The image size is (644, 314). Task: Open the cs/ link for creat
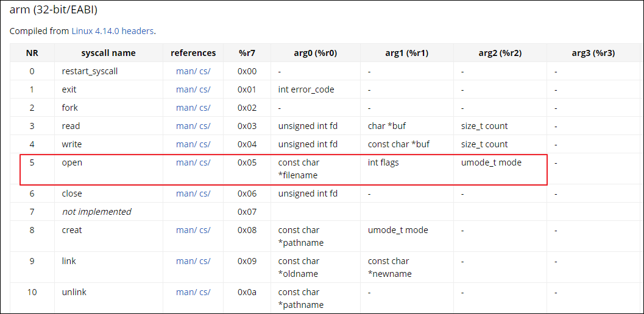click(205, 230)
